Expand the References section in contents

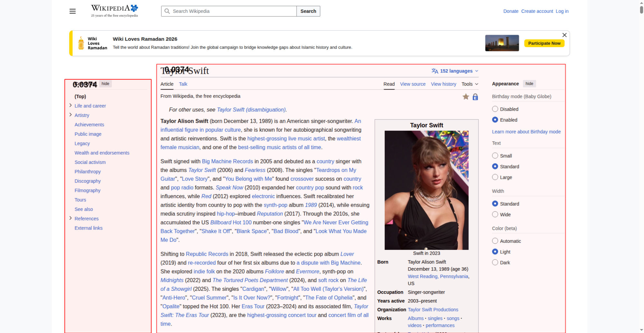pos(71,218)
